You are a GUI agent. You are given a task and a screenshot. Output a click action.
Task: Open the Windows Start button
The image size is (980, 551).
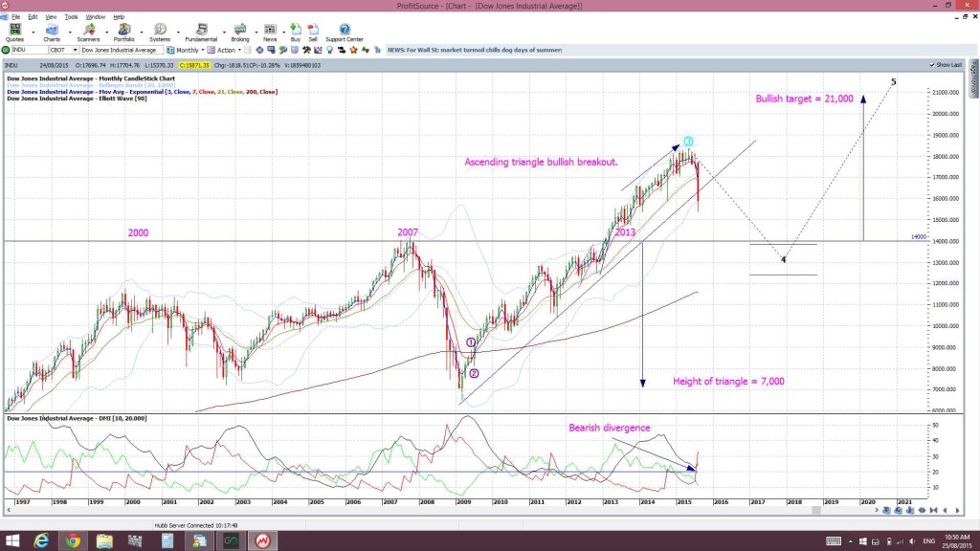pyautogui.click(x=11, y=541)
